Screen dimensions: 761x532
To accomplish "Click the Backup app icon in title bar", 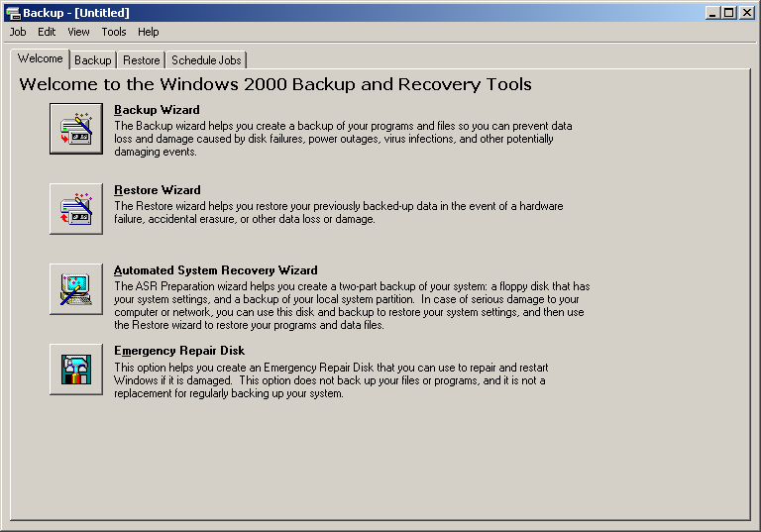I will [x=13, y=13].
